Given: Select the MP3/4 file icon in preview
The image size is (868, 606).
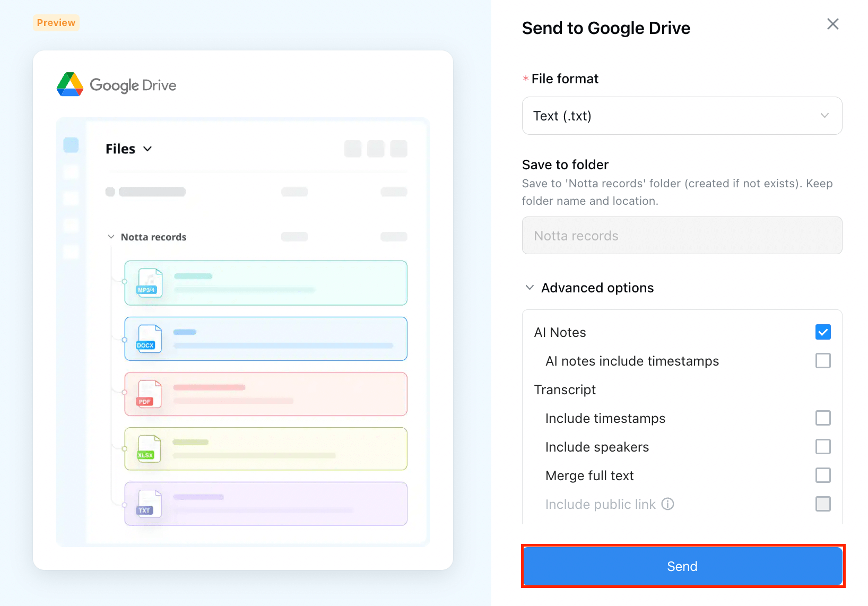Looking at the screenshot, I should click(150, 283).
